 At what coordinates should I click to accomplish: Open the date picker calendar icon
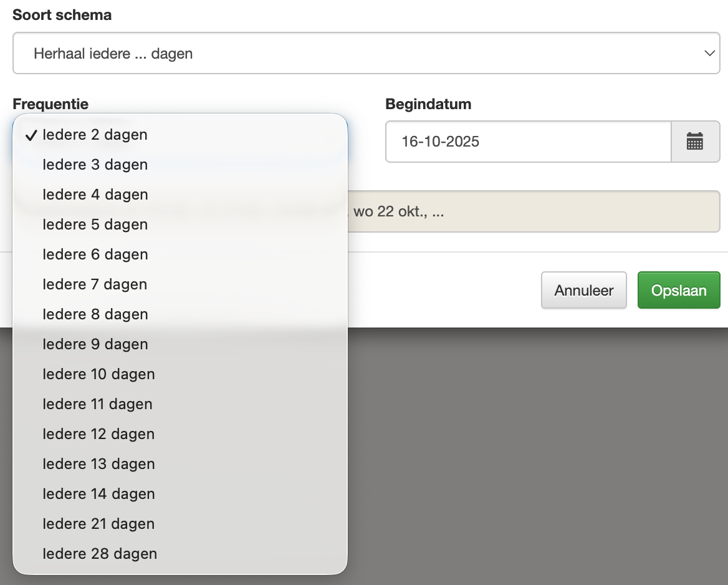tap(696, 142)
